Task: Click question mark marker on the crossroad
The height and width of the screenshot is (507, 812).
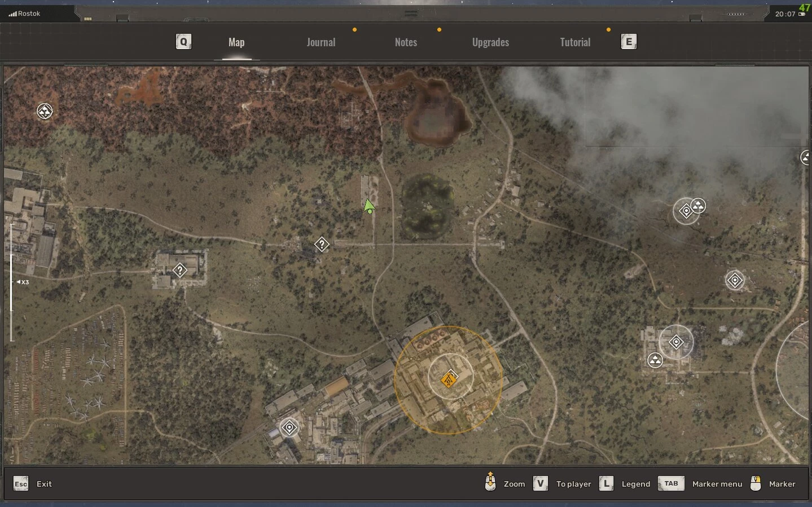Action: pyautogui.click(x=321, y=245)
